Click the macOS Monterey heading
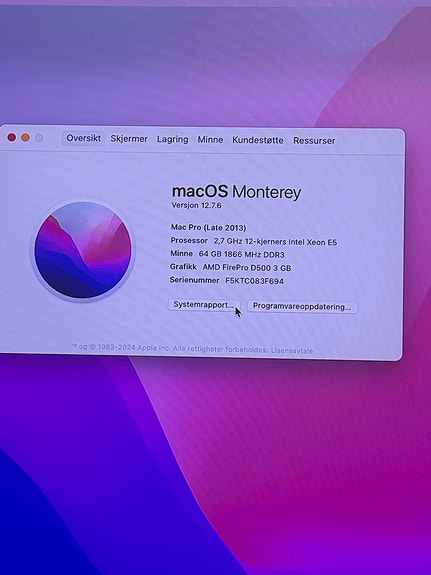The height and width of the screenshot is (575, 431). click(x=237, y=192)
